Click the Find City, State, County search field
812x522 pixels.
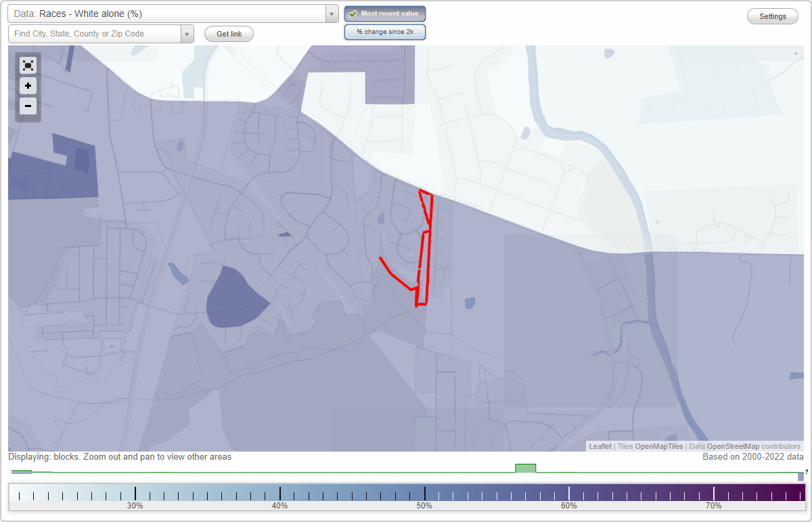(x=95, y=34)
